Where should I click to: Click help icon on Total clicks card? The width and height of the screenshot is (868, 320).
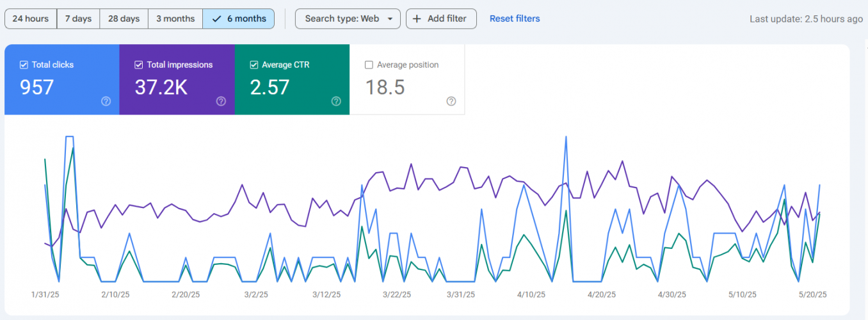coord(106,101)
